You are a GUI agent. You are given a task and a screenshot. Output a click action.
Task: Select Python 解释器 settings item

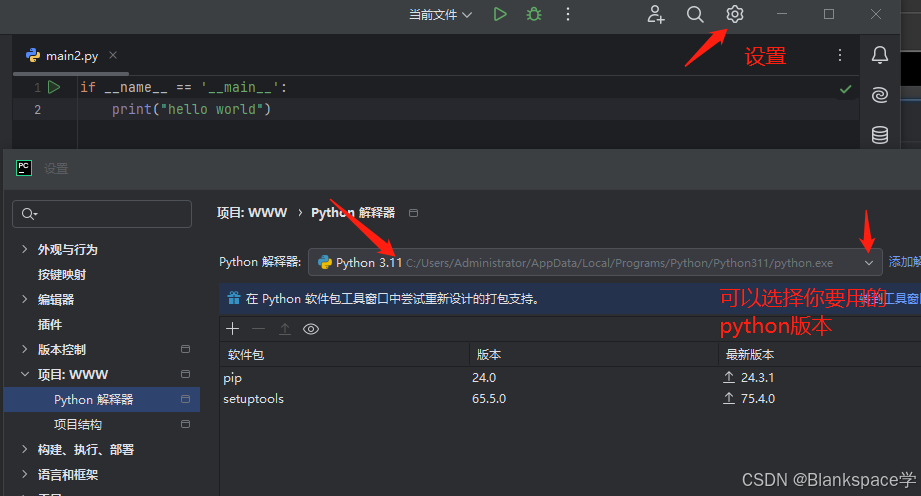(x=102, y=400)
